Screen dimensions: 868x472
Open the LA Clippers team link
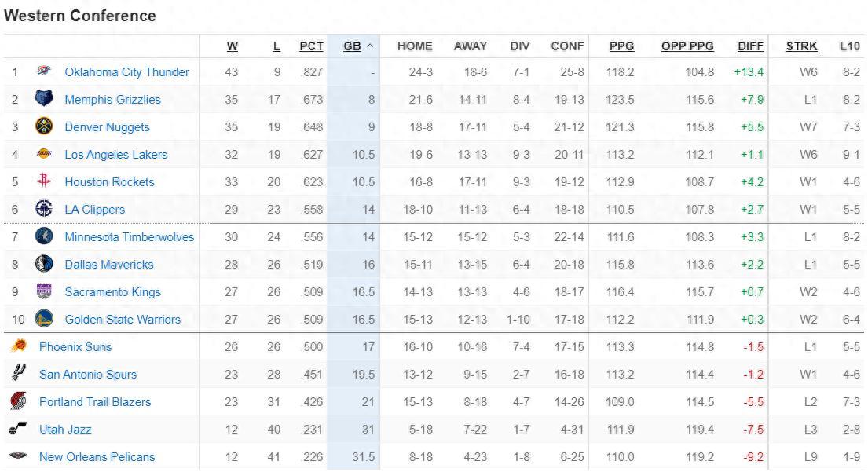click(x=94, y=210)
